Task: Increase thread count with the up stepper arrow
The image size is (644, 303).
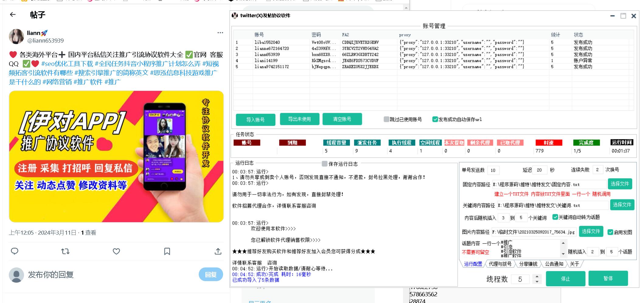Action: pos(537,276)
